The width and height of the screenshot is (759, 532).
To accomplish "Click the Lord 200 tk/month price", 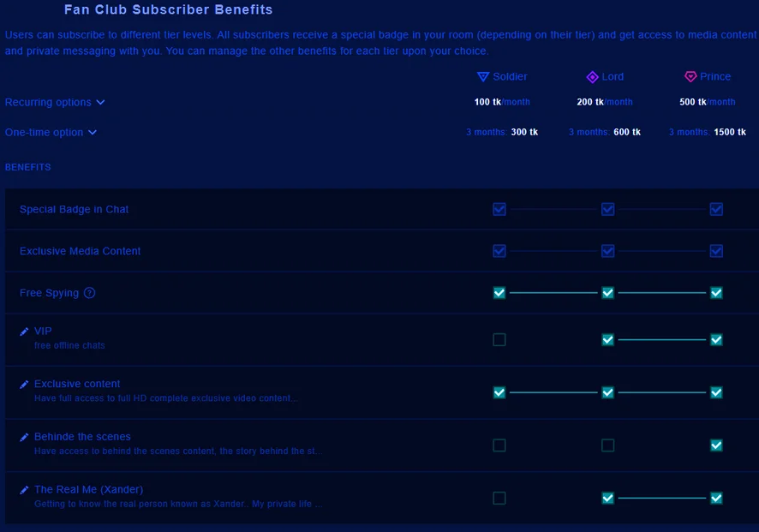I will pos(605,102).
